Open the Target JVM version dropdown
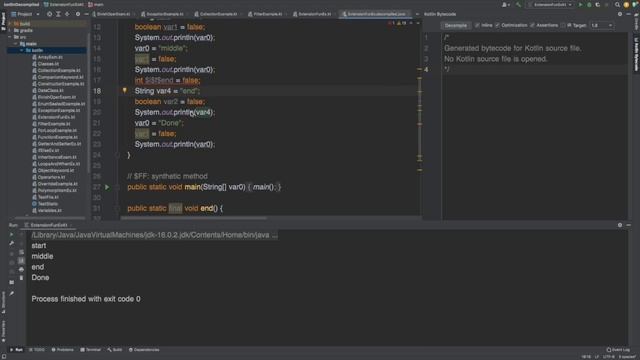 point(602,25)
